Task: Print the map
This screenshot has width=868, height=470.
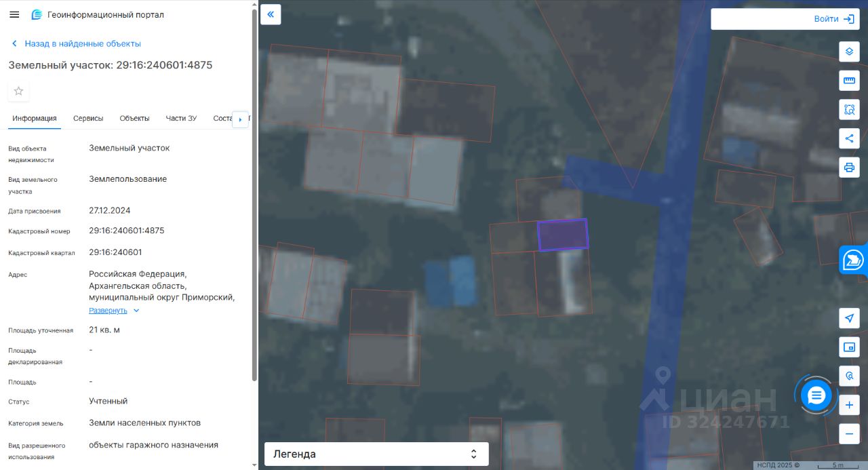Action: point(849,168)
